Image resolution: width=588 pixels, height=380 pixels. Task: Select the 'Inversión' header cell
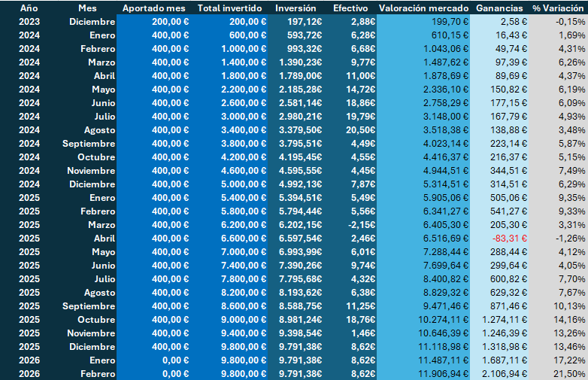(x=296, y=8)
